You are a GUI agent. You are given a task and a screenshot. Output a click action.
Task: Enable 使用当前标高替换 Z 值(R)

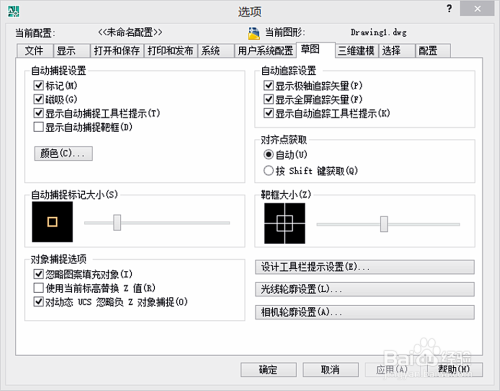[39, 288]
